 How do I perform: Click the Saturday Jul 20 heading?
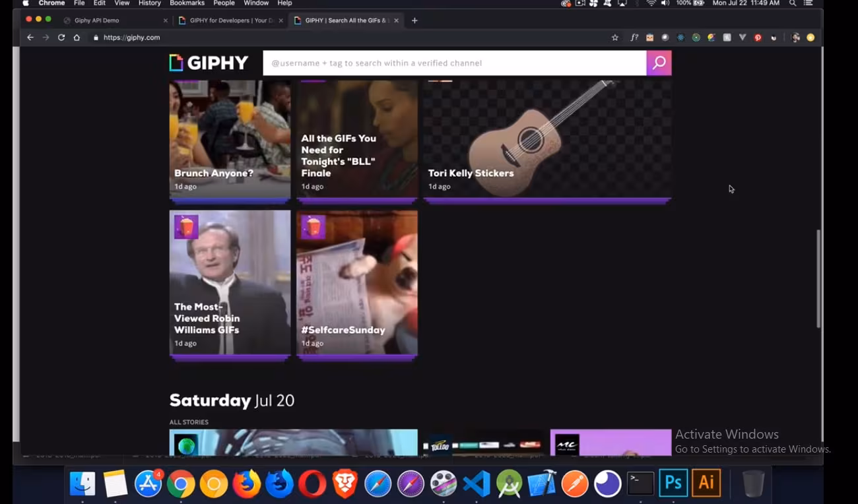pos(232,400)
